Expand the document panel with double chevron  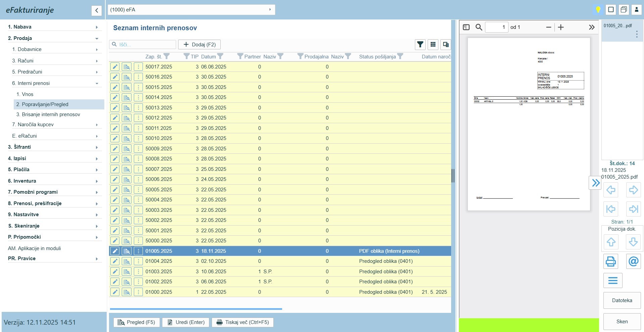tap(595, 183)
